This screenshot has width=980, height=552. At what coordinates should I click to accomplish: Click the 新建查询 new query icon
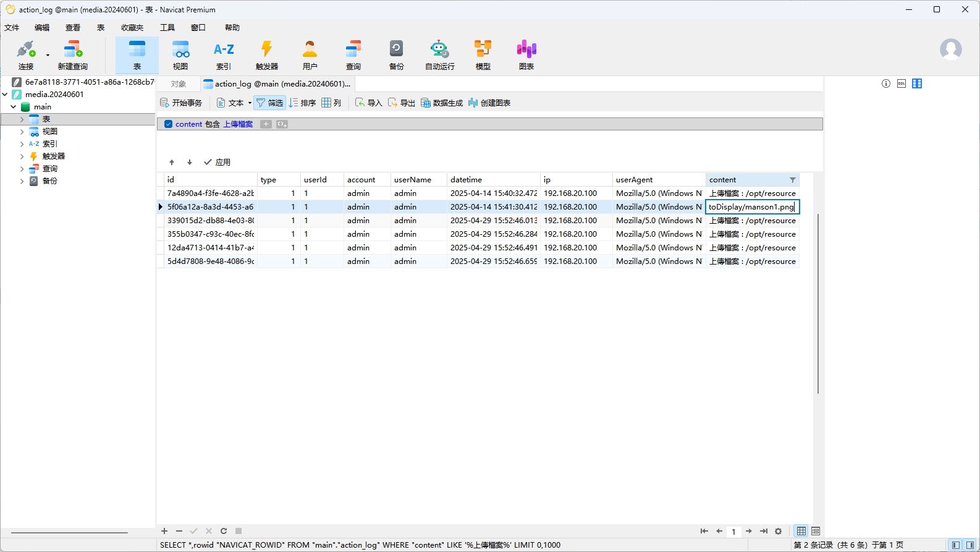tap(73, 55)
